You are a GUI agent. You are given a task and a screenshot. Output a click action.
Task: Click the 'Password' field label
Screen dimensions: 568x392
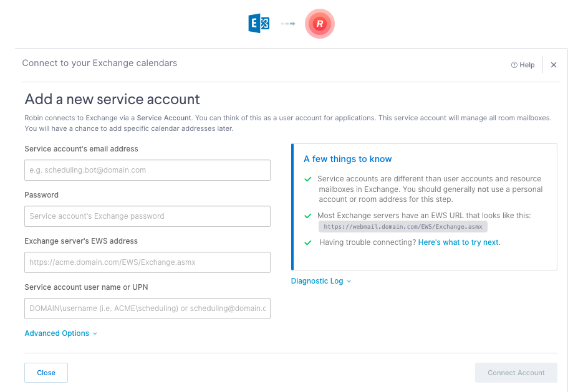(x=41, y=195)
